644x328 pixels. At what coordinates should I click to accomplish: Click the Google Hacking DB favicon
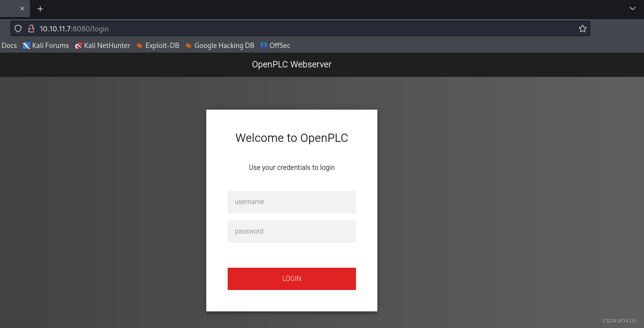189,46
